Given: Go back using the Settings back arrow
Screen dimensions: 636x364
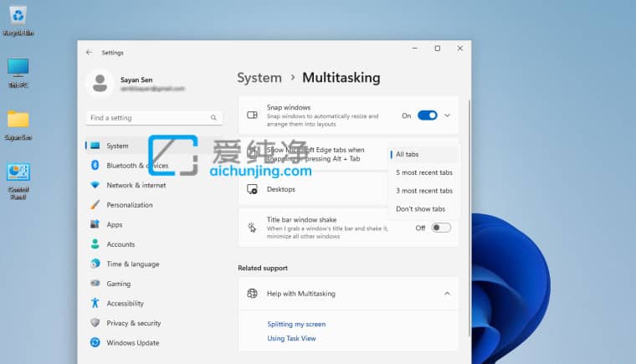Looking at the screenshot, I should point(90,53).
